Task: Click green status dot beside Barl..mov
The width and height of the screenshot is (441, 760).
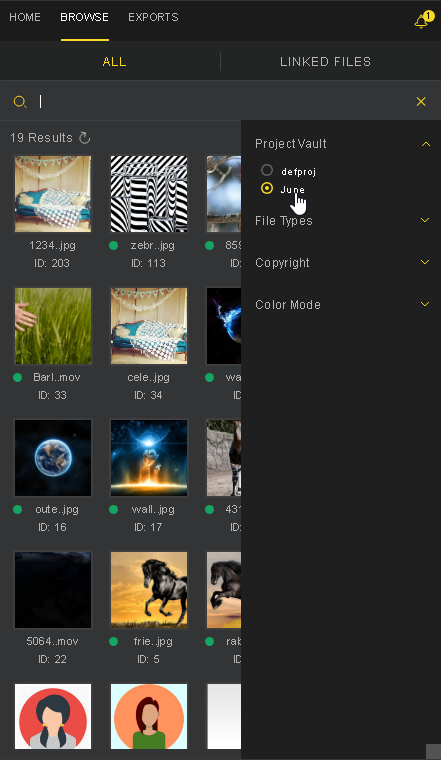Action: point(17,378)
